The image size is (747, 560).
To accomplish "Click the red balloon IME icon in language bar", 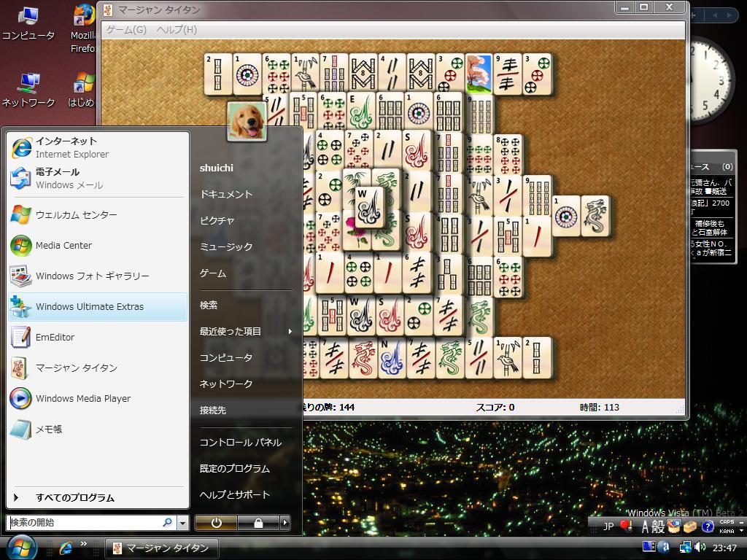I will pyautogui.click(x=626, y=526).
